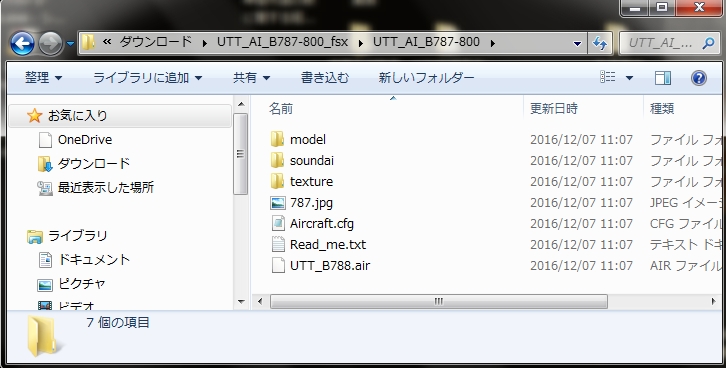Open the ドキュメント library
Image resolution: width=726 pixels, height=368 pixels.
click(94, 260)
